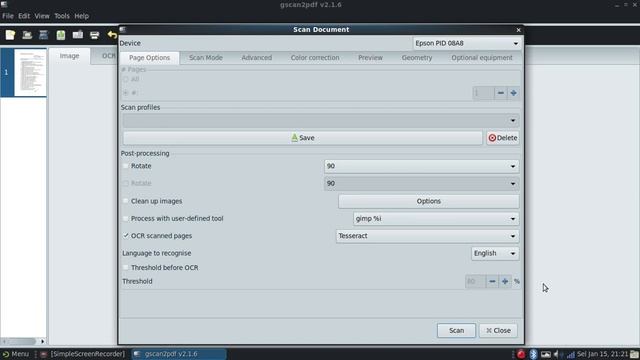Select the Page Options tab
The width and height of the screenshot is (640, 360).
tap(149, 58)
